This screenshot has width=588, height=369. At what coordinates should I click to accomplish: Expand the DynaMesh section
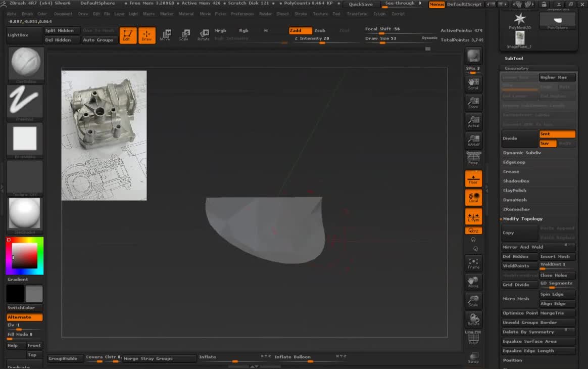514,200
